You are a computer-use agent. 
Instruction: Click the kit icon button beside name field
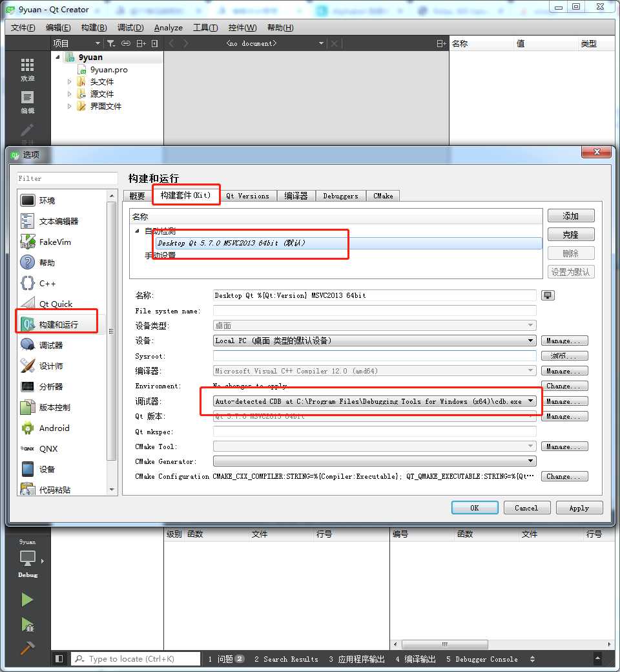[548, 295]
